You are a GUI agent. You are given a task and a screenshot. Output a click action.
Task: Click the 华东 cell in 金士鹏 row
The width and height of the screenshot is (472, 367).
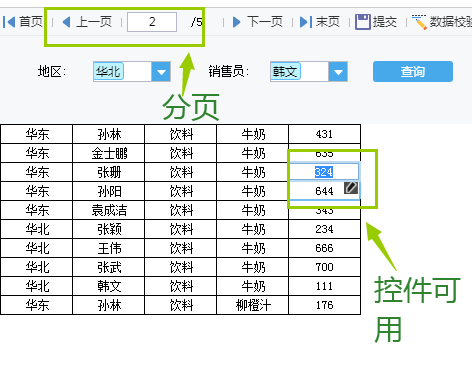[37, 153]
